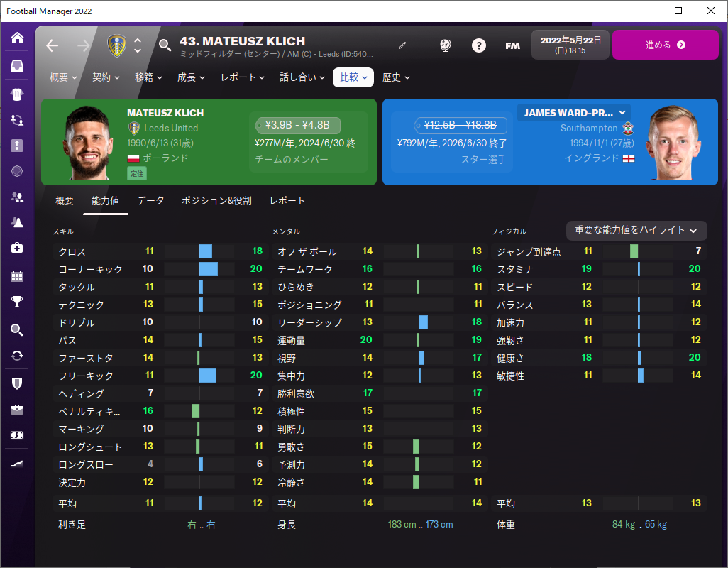Open the 比較 dropdown menu
The height and width of the screenshot is (568, 728).
tap(353, 77)
